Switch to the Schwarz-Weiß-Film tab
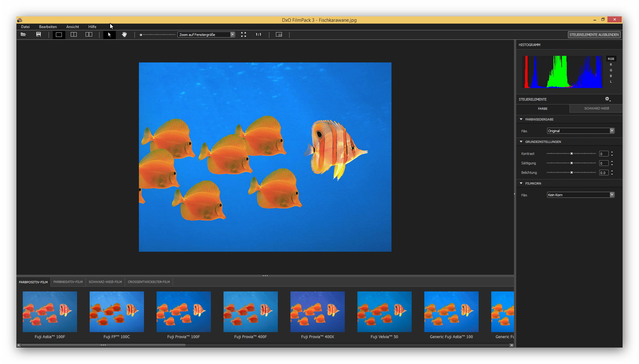 (105, 282)
